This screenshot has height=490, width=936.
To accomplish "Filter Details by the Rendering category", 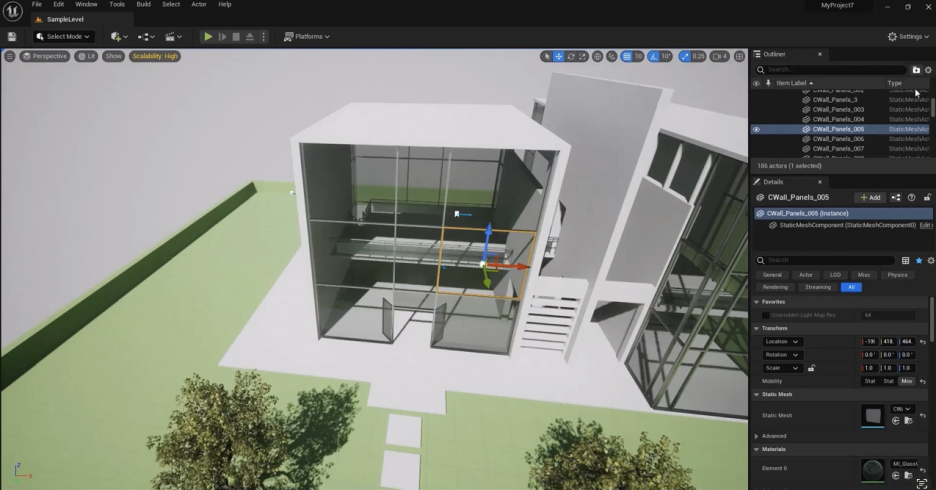I will (x=775, y=287).
